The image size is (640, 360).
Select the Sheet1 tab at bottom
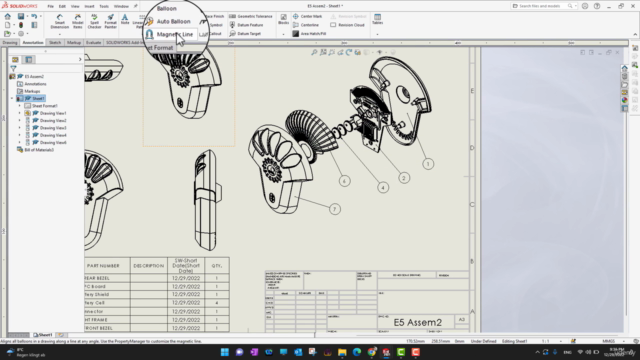pyautogui.click(x=43, y=335)
